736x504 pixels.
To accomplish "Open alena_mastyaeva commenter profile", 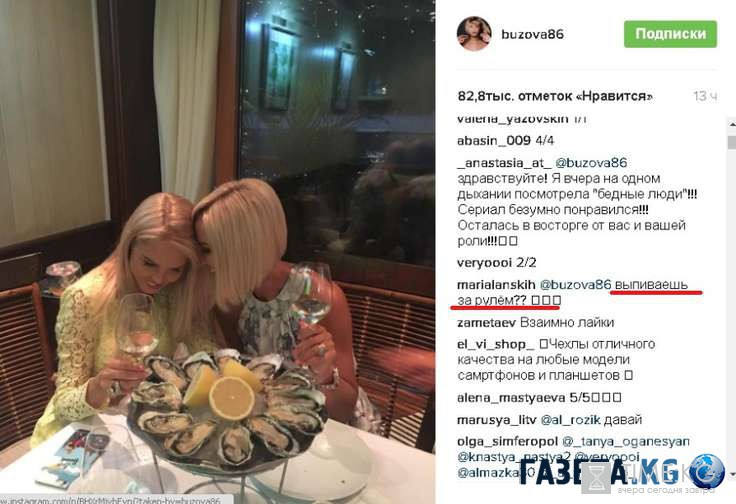I will (x=511, y=398).
